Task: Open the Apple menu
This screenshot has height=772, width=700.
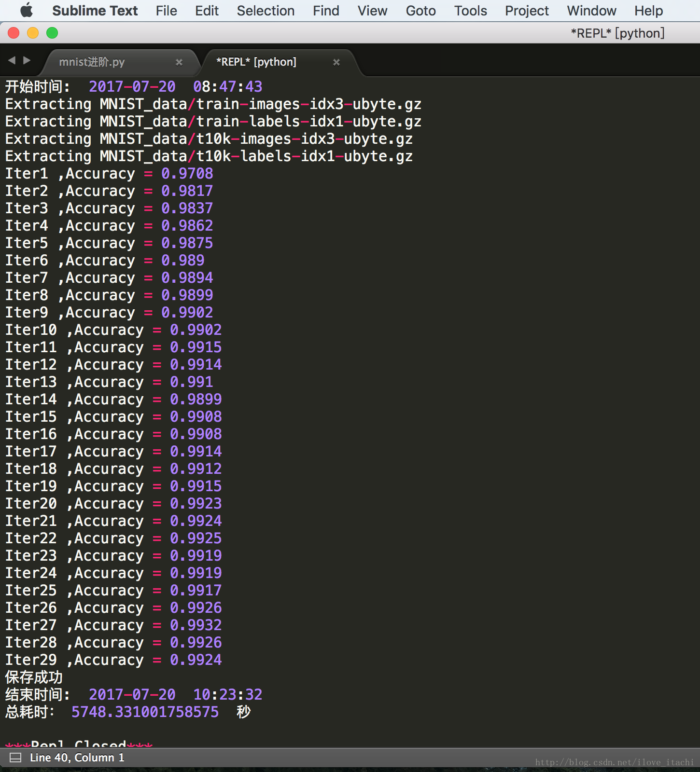Action: point(27,10)
